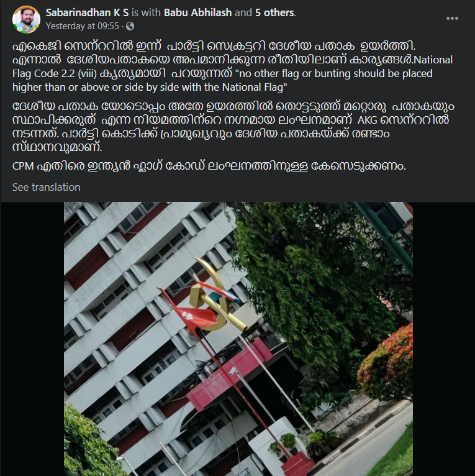Click See translation under the post

coord(46,187)
